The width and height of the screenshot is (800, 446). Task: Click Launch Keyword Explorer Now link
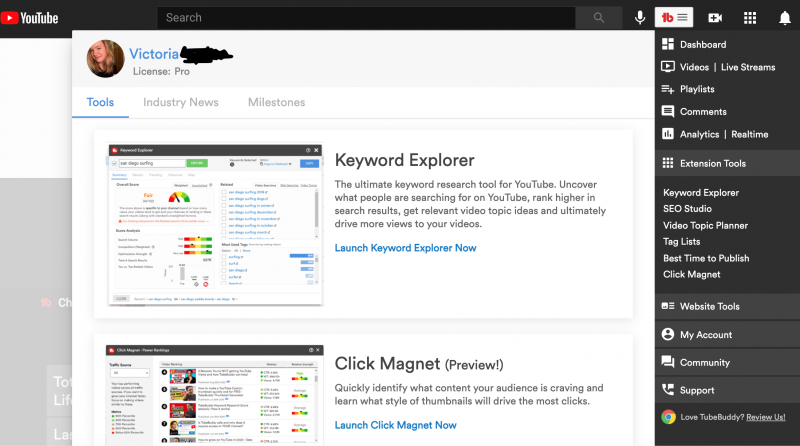[405, 248]
